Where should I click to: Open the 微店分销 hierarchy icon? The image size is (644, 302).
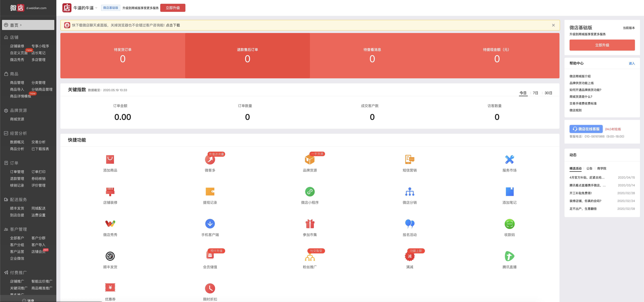[x=410, y=192]
